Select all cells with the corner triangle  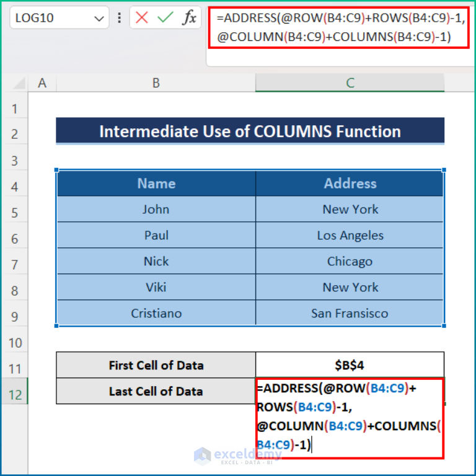point(19,83)
